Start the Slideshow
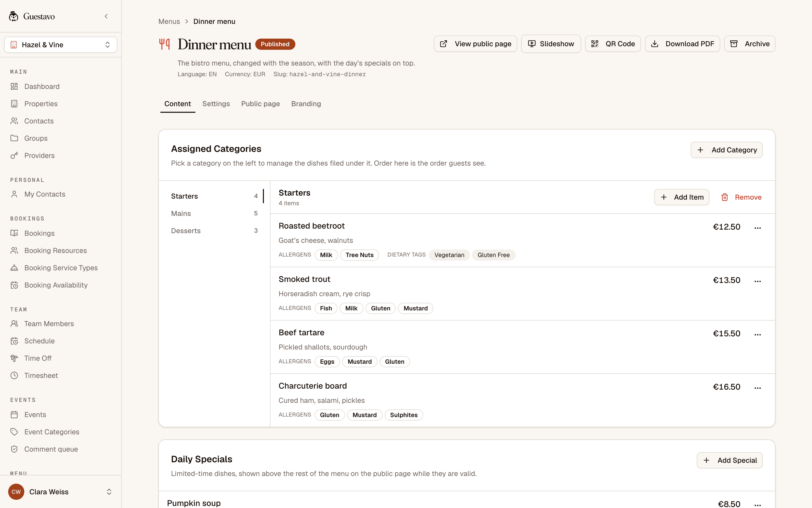812x508 pixels. (551, 44)
